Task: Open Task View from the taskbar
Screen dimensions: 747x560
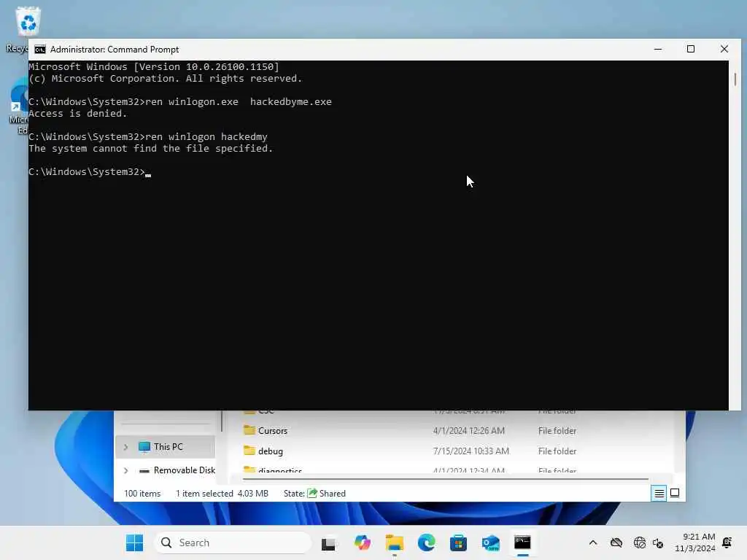Action: pyautogui.click(x=328, y=543)
